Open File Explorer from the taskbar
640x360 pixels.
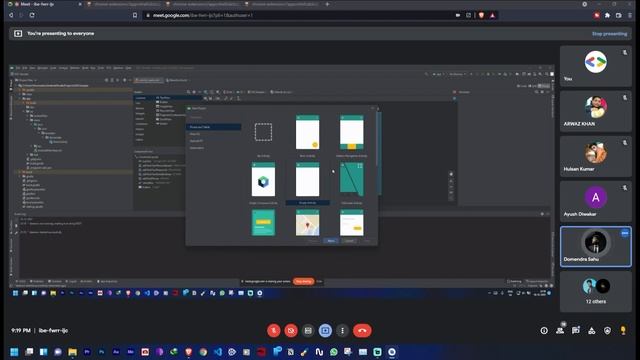(72, 352)
